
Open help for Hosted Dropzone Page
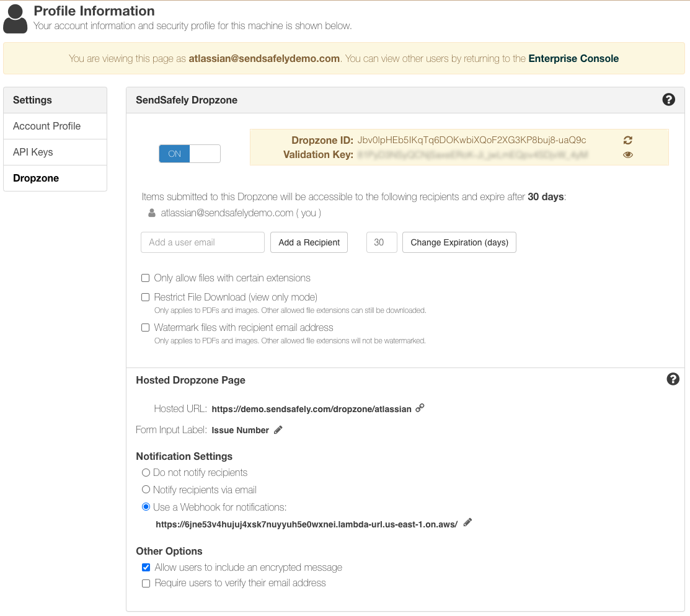coord(673,379)
